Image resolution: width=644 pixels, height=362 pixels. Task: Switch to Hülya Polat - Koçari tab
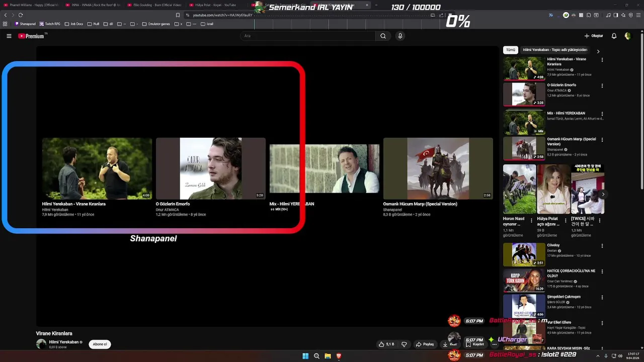pos(217,5)
